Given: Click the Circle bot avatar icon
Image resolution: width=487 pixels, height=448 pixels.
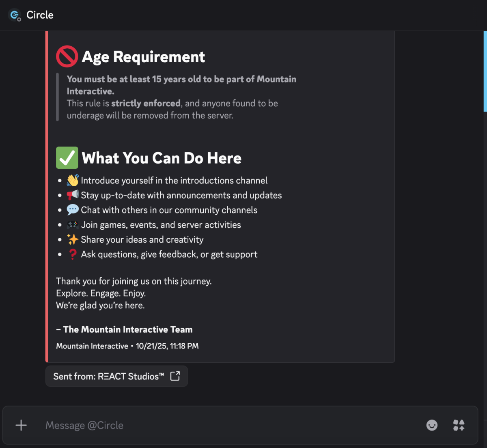Looking at the screenshot, I should pyautogui.click(x=15, y=15).
